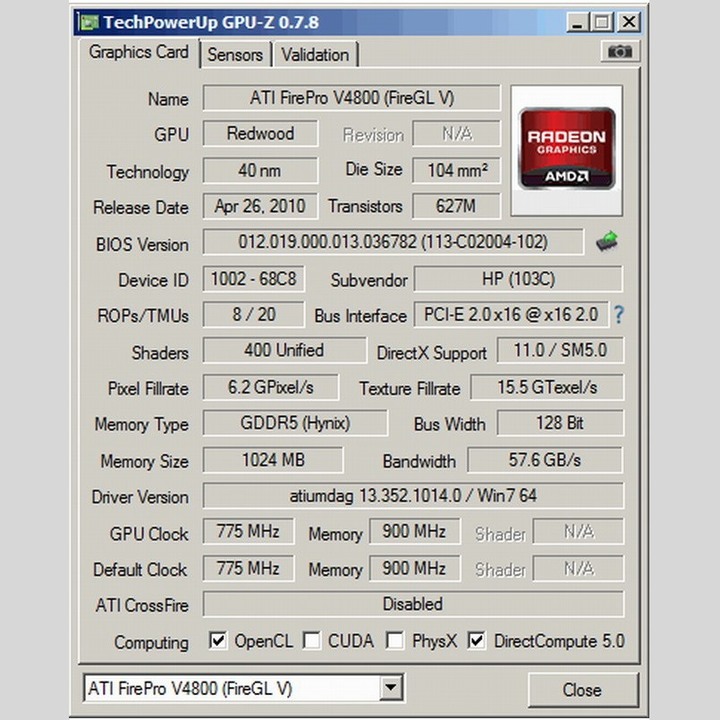Click the GPU Clock row Memory 900 MHz field
Screen dimensions: 720x720
point(415,531)
